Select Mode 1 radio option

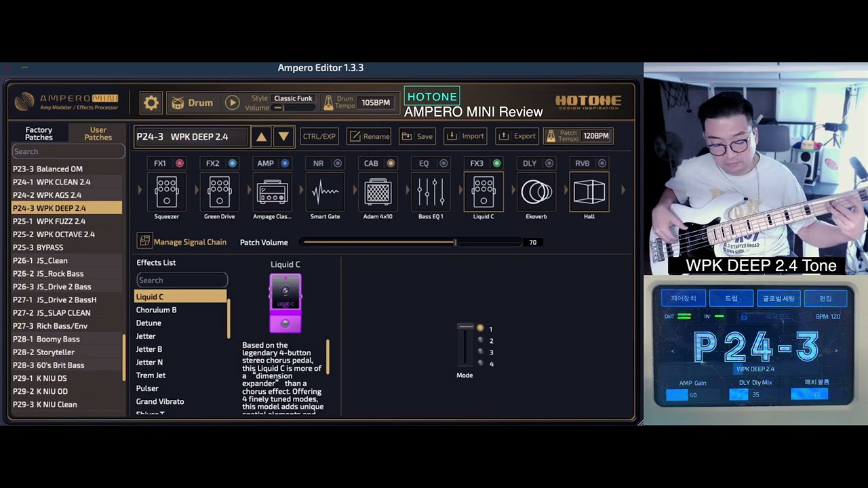click(x=480, y=328)
